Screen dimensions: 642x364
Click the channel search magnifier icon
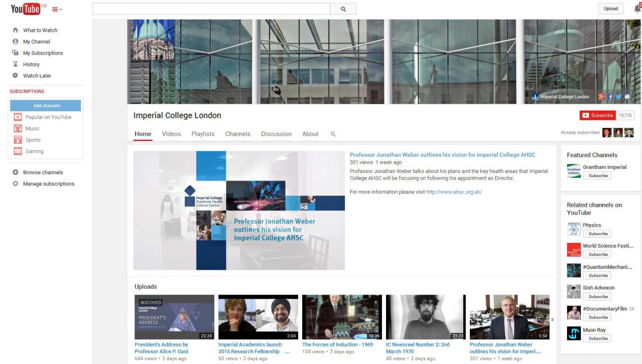coord(333,134)
